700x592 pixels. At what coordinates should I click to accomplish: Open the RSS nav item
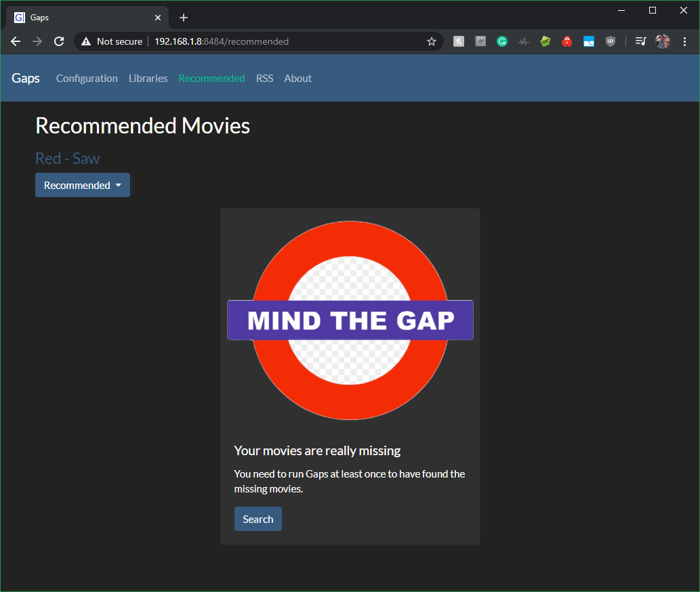click(265, 78)
